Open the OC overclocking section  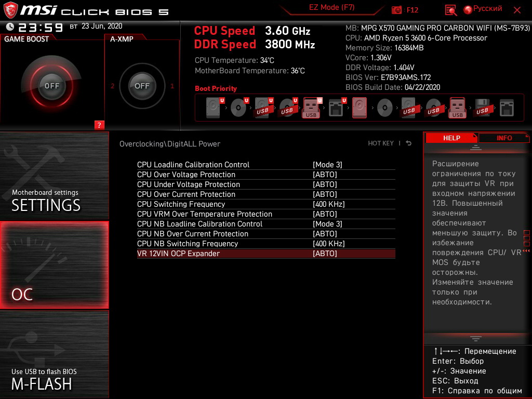[x=54, y=265]
